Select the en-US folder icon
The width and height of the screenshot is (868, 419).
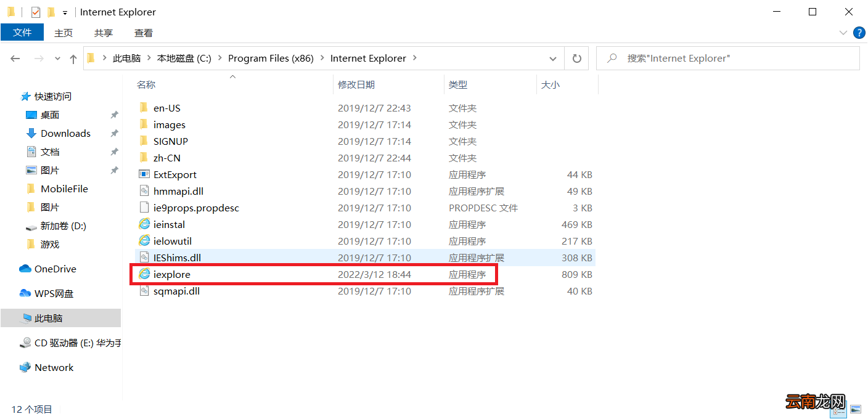144,108
